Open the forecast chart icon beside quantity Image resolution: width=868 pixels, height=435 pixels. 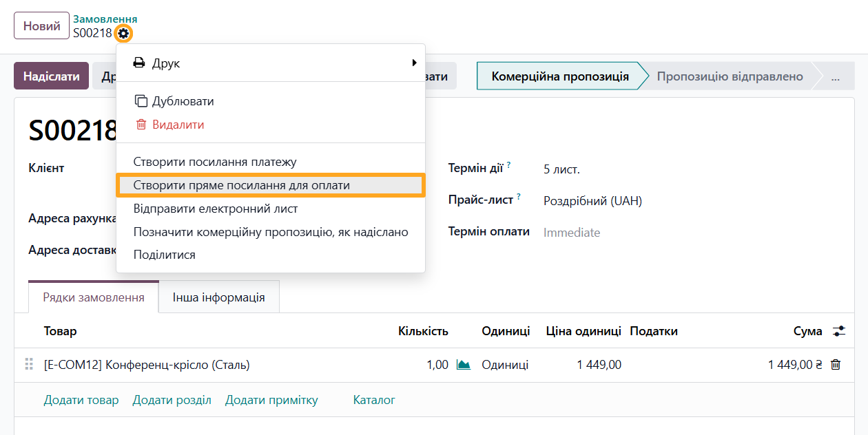pyautogui.click(x=464, y=365)
